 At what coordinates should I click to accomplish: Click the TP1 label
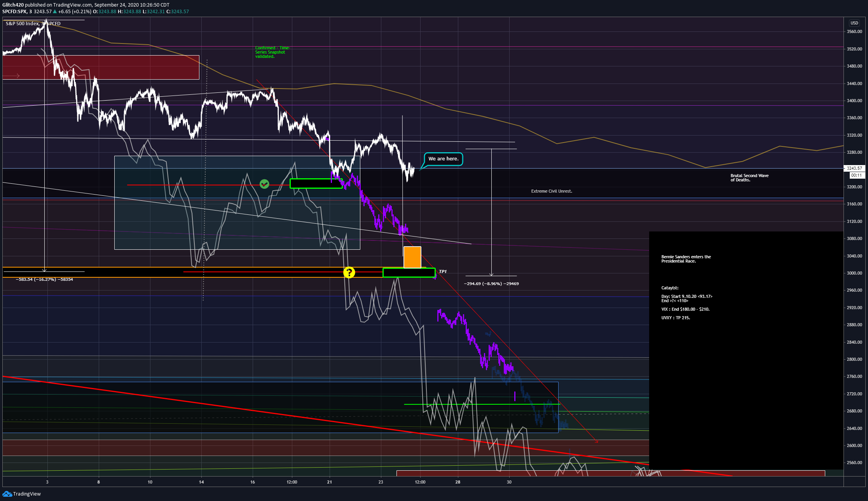(x=443, y=271)
